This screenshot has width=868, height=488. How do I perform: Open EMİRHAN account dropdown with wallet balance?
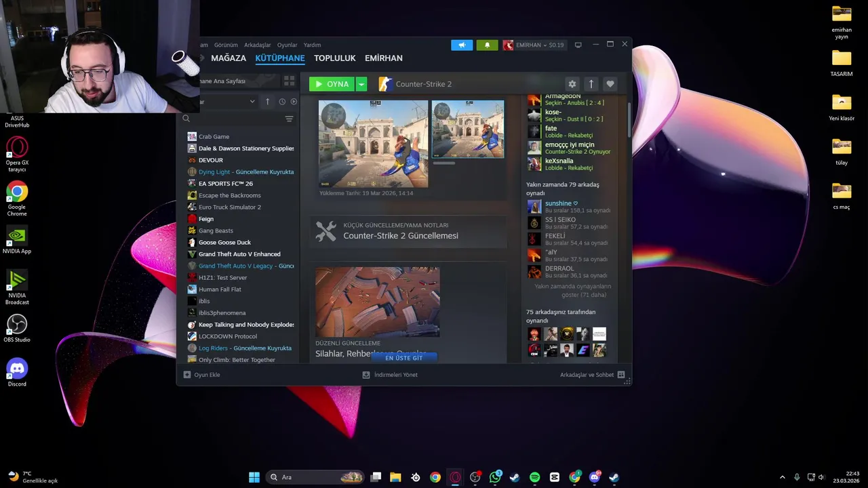point(534,45)
